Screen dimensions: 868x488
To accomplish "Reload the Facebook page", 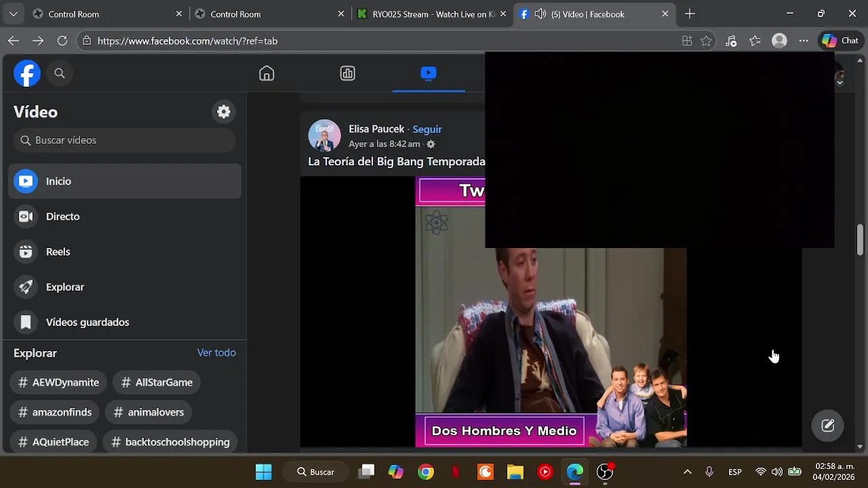I will click(62, 41).
